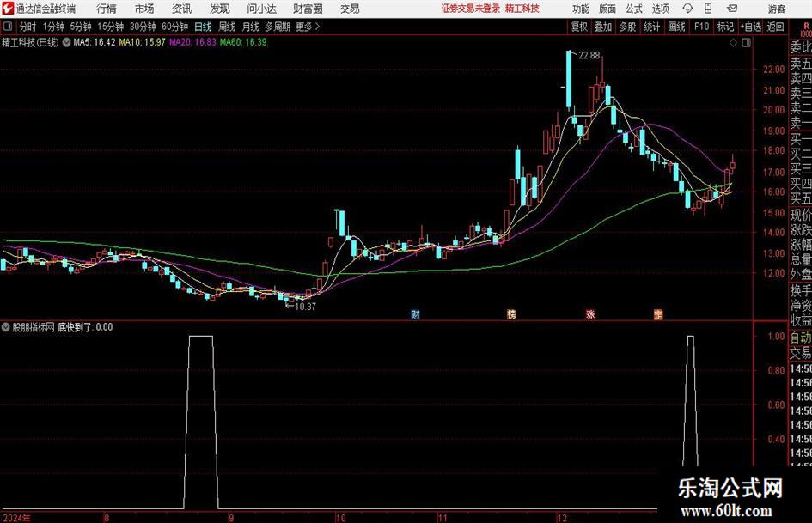
Task: Click the red 精工科技 stock name in title bar
Action: point(522,9)
